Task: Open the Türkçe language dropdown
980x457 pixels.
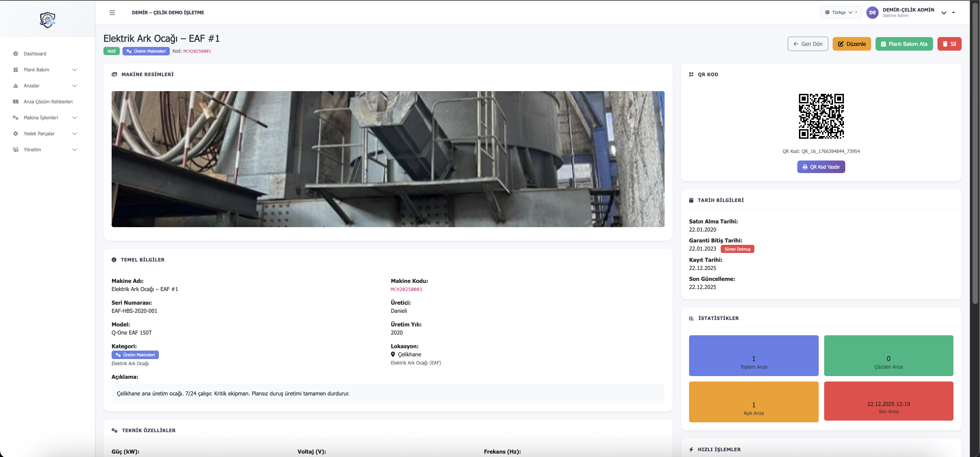Action: click(841, 13)
